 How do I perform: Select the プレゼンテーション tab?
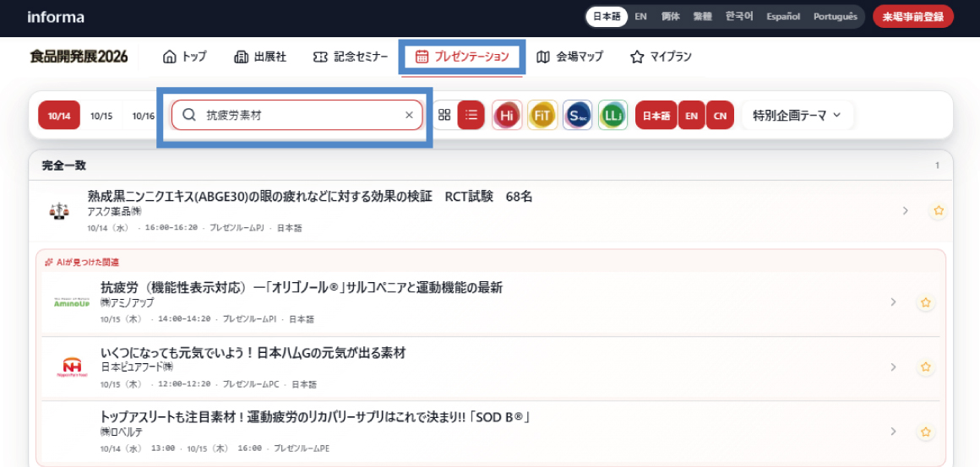462,57
